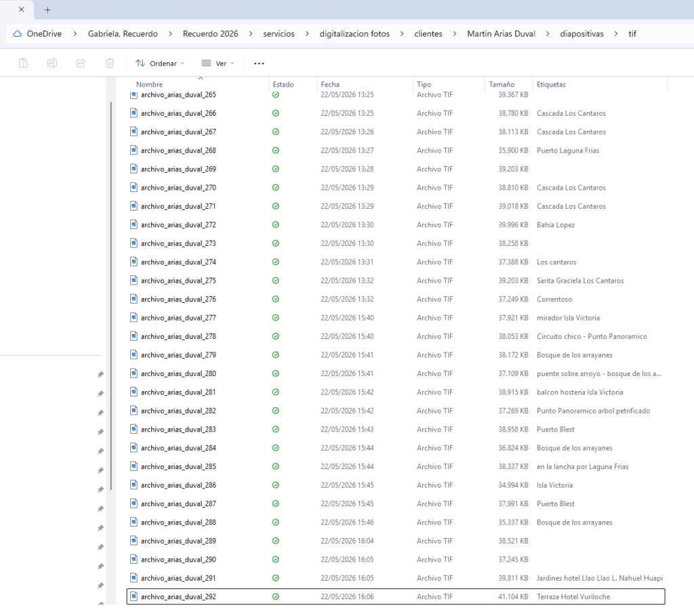Expand chevron after Gabriela, Recuerdo breadcrumb
Image resolution: width=694 pixels, height=616 pixels.
click(170, 34)
